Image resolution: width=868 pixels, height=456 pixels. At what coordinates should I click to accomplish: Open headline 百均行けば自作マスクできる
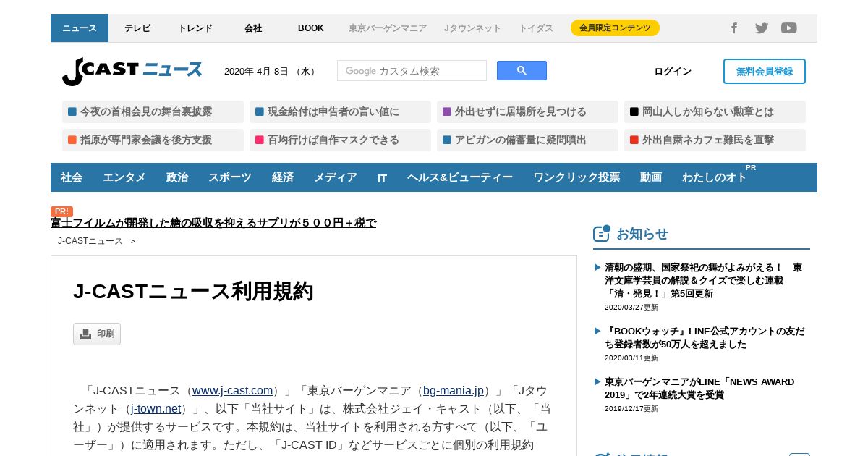pos(340,140)
